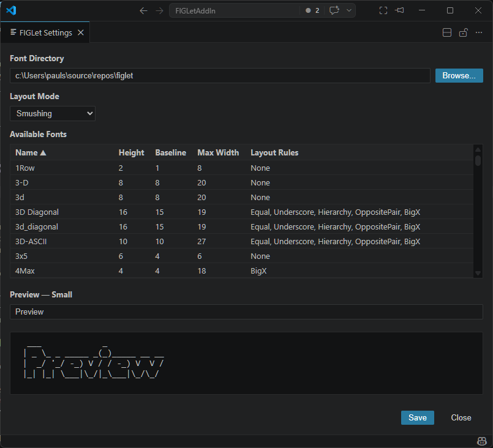Open the editor more actions ellipsis
493x448 pixels.
pyautogui.click(x=479, y=32)
